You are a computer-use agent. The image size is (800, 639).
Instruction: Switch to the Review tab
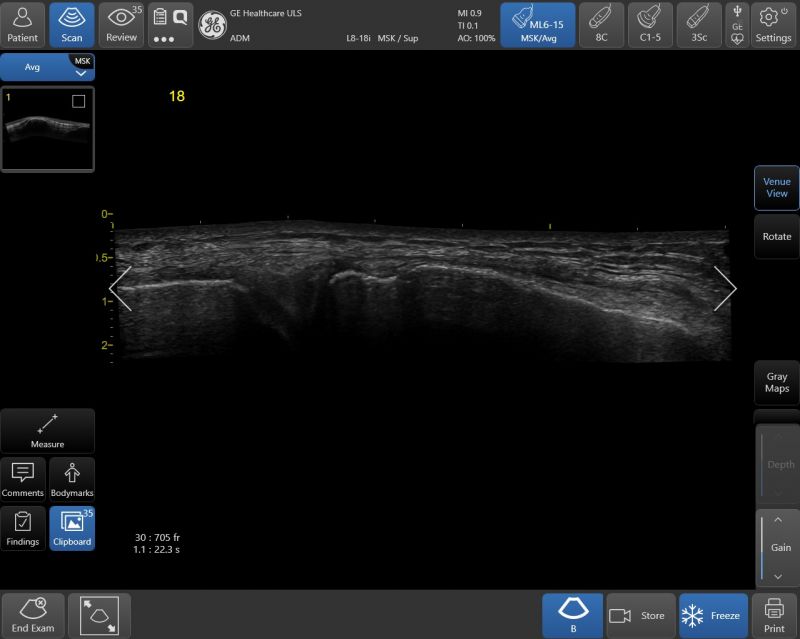click(121, 25)
